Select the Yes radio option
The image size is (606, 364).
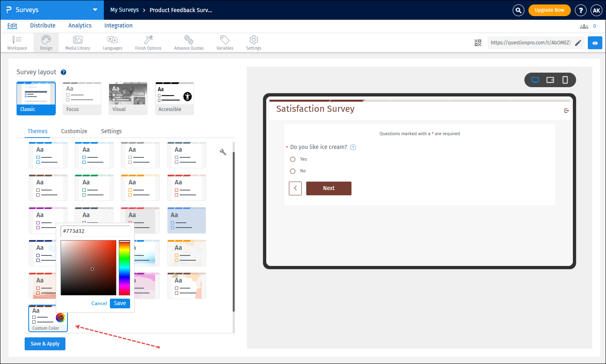(292, 159)
